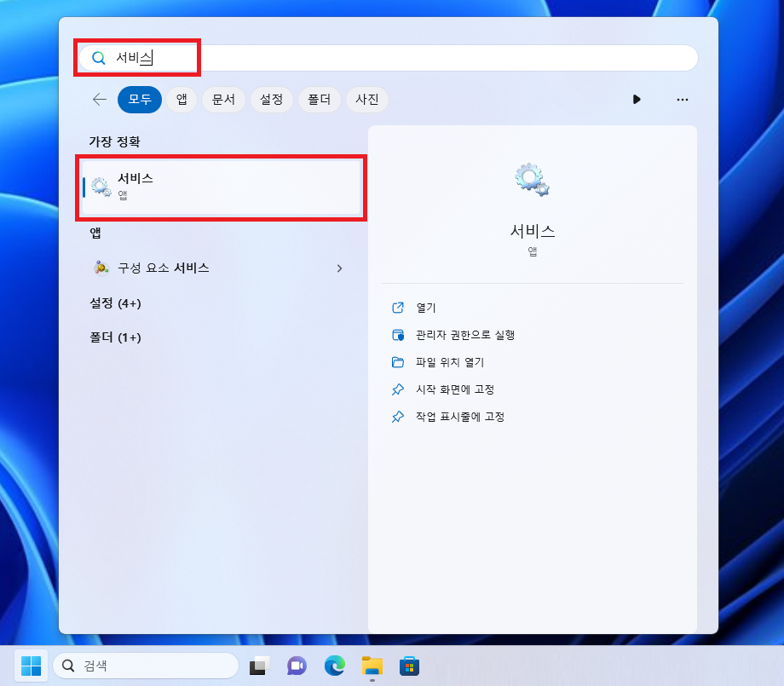
Task: Open Microsoft Edge from the taskbar
Action: coord(333,666)
